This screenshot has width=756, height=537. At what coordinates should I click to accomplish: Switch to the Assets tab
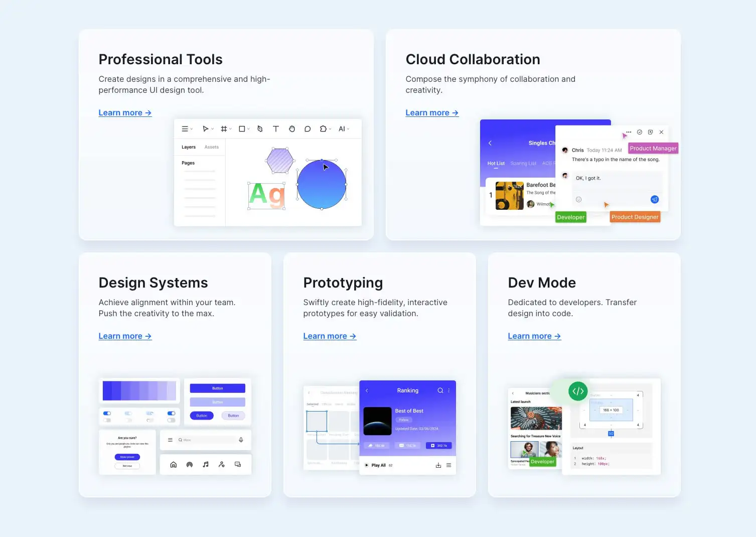(x=212, y=147)
